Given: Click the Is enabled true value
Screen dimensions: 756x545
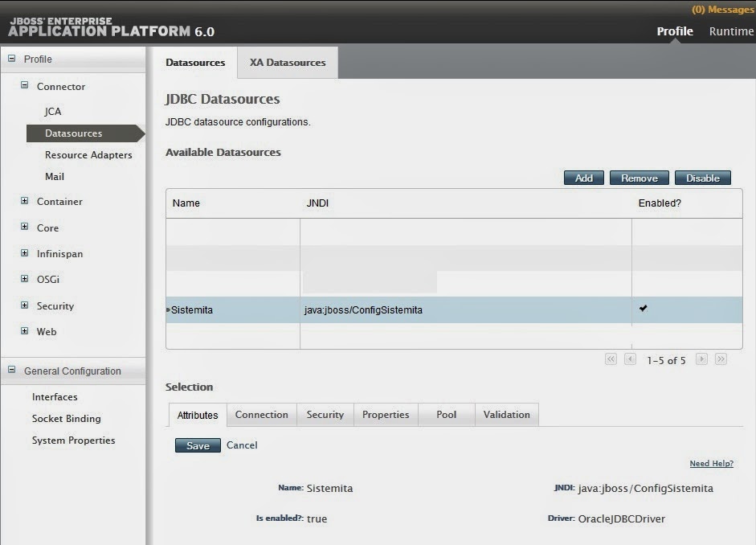Looking at the screenshot, I should pos(317,519).
